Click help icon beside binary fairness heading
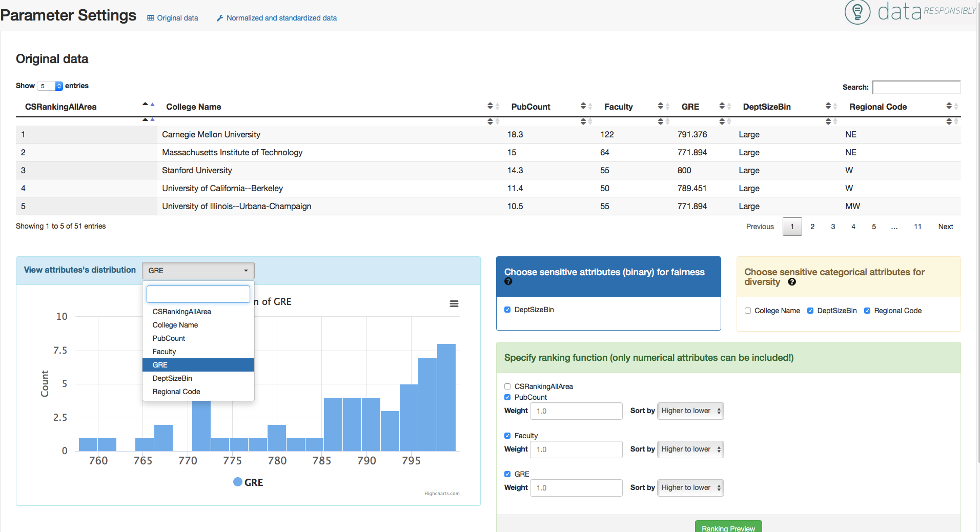Screen dimensions: 980x532 [508, 281]
